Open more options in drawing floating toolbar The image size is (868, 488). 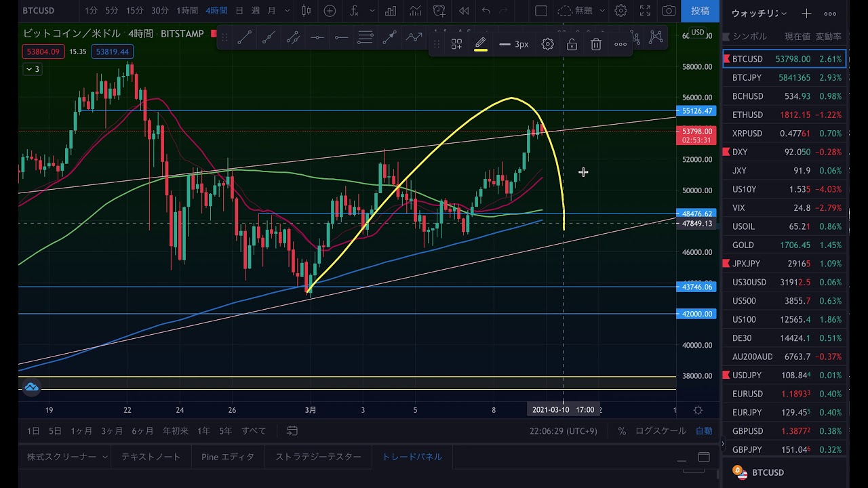pos(620,44)
